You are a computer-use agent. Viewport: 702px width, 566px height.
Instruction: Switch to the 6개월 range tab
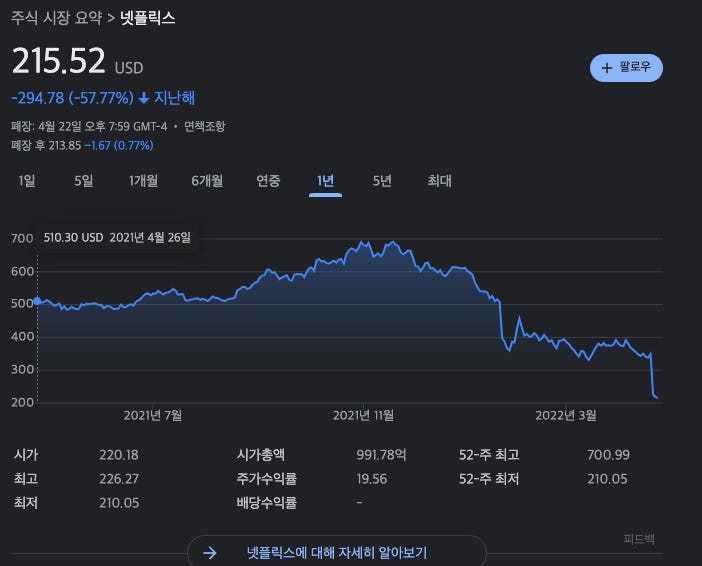click(207, 181)
